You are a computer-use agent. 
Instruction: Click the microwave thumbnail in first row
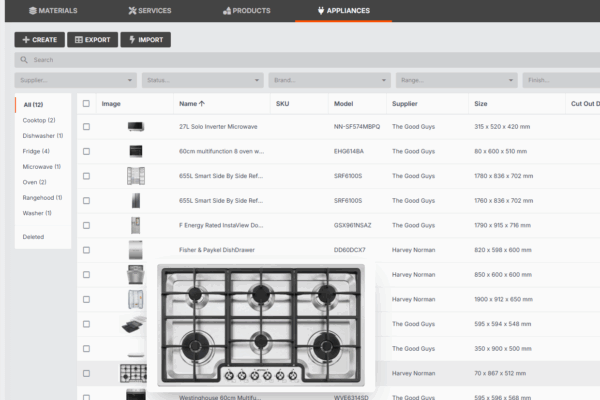pos(136,127)
